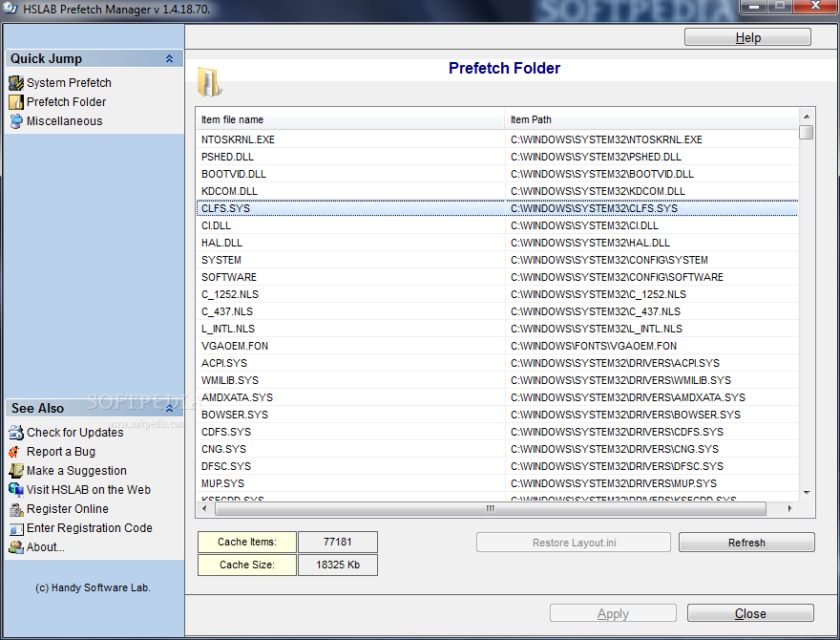Click the Apply button
The width and height of the screenshot is (840, 640).
click(x=613, y=613)
